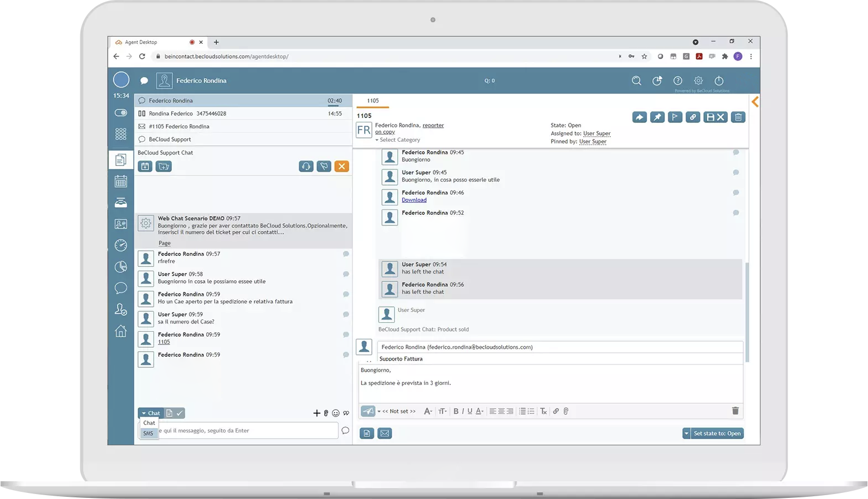Open the settings gear in the header
This screenshot has height=499, width=868.
(698, 81)
